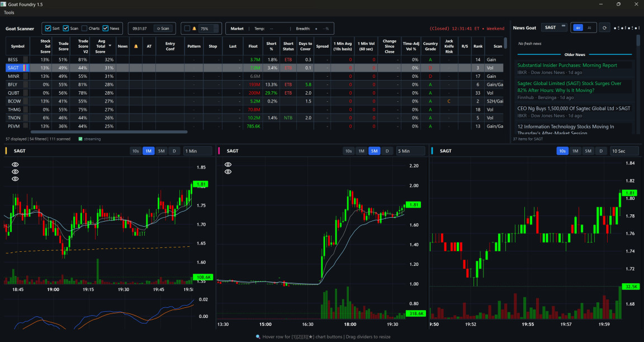
Task: Open 12 Information Technology Stocks headline
Action: click(566, 129)
